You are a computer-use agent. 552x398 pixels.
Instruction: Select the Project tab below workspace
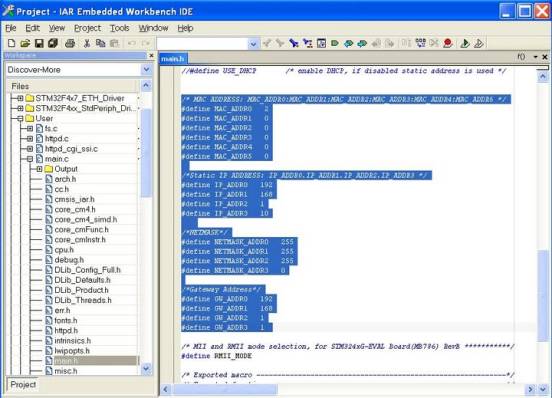23,384
